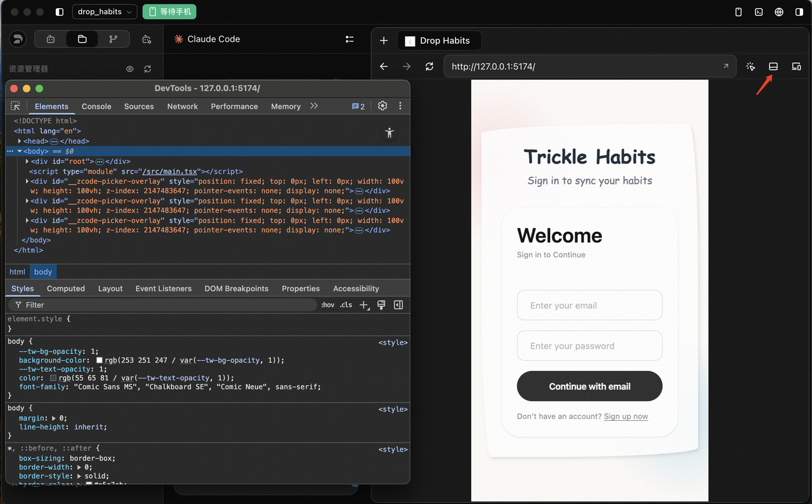Open the drop_habits project dropdown
This screenshot has height=504, width=812.
(x=105, y=11)
